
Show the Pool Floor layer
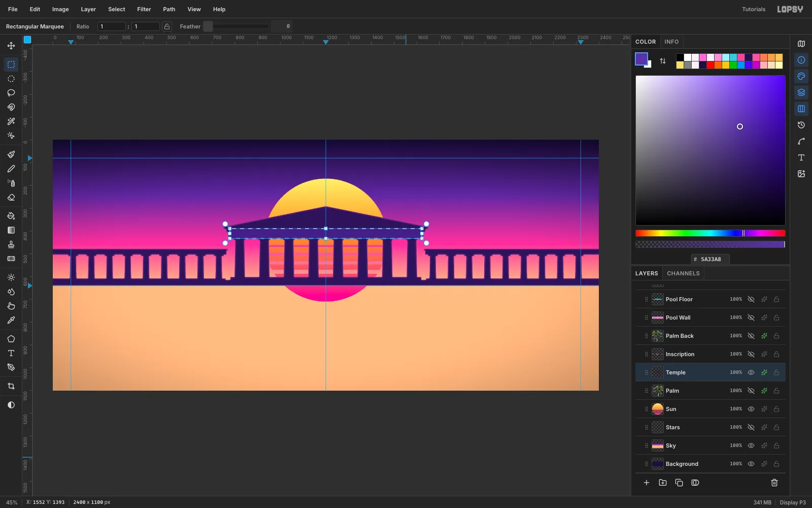[x=751, y=299]
